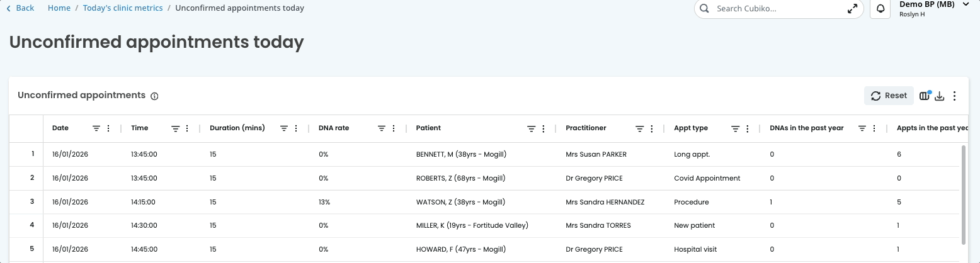Screen dimensions: 980x263
Task: Click the table's vertical scrollbar
Action: click(x=963, y=194)
